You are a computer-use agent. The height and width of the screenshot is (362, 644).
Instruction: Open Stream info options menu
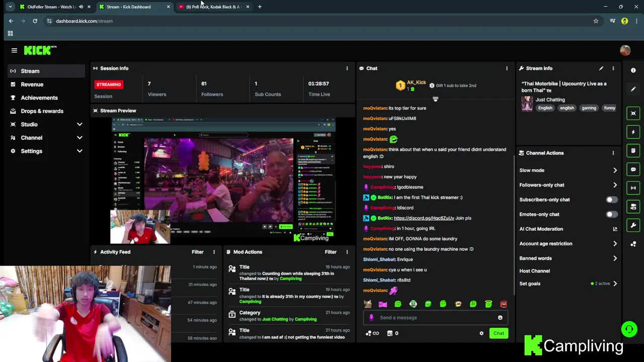tap(613, 68)
